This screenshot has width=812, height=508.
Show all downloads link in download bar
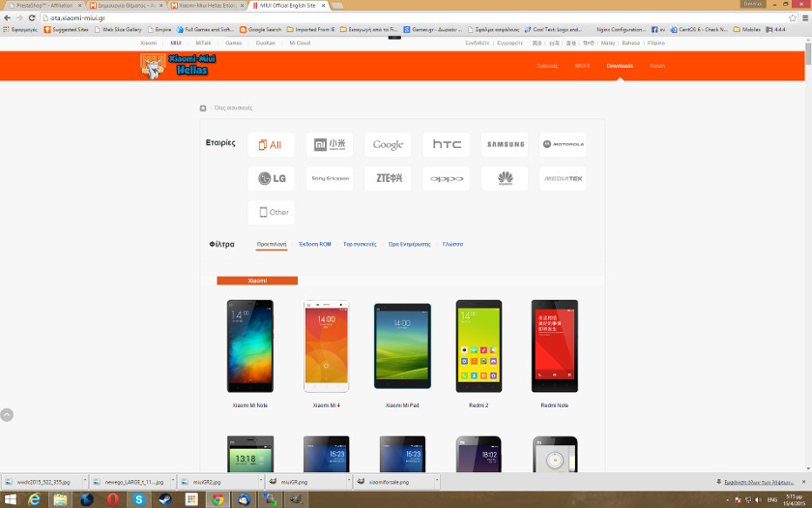(x=758, y=482)
